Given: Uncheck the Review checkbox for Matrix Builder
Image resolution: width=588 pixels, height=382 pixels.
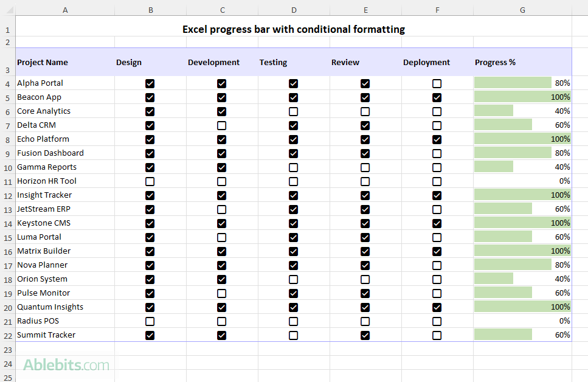Looking at the screenshot, I should (x=365, y=251).
